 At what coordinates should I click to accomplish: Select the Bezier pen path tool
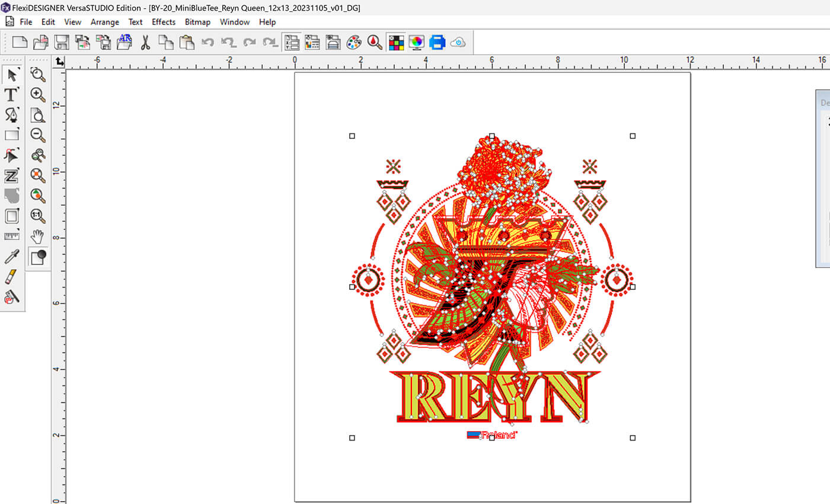point(12,115)
